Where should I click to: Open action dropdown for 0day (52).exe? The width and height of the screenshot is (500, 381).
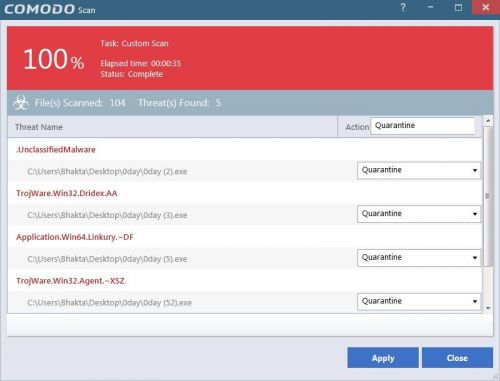coord(419,301)
